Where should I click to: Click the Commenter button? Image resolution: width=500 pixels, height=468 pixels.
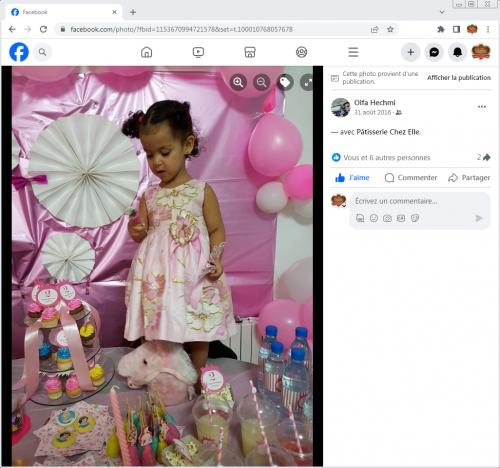coord(411,178)
